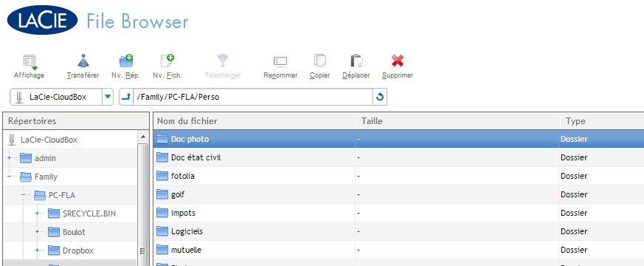The width and height of the screenshot is (644, 266).
Task: Select the golf row name
Action: pos(178,195)
